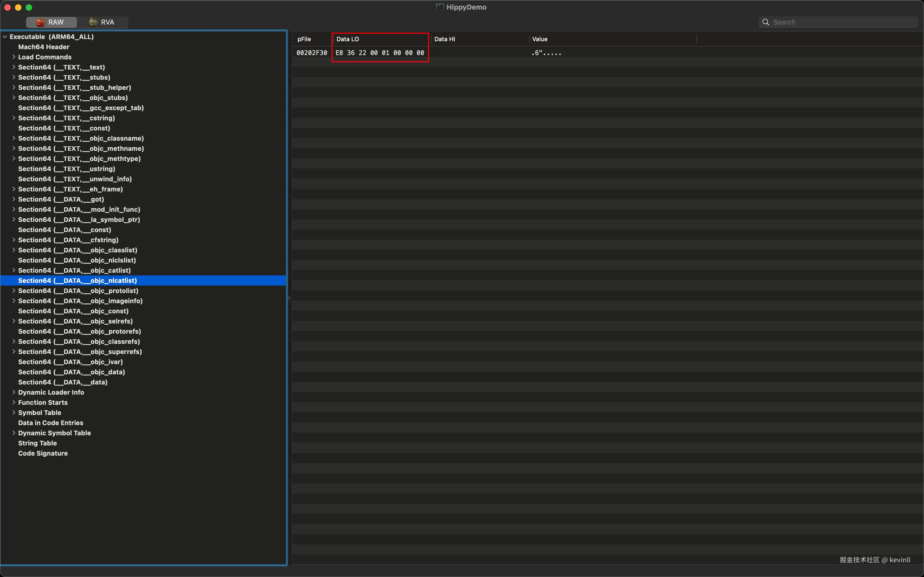The height and width of the screenshot is (577, 924).
Task: Click the pFile column header
Action: 304,39
